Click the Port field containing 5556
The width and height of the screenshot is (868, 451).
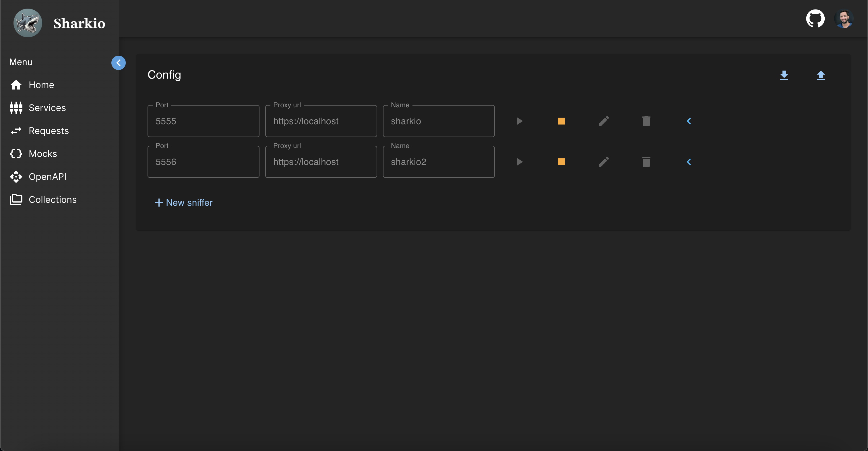(x=204, y=162)
